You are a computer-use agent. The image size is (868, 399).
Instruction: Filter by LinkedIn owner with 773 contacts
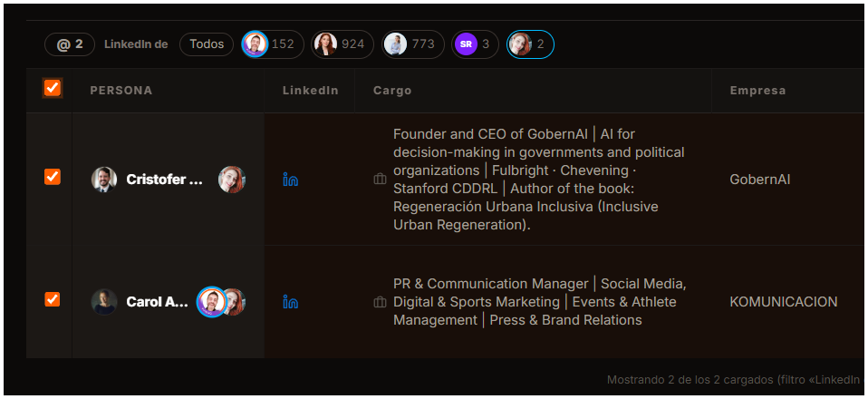coord(412,44)
